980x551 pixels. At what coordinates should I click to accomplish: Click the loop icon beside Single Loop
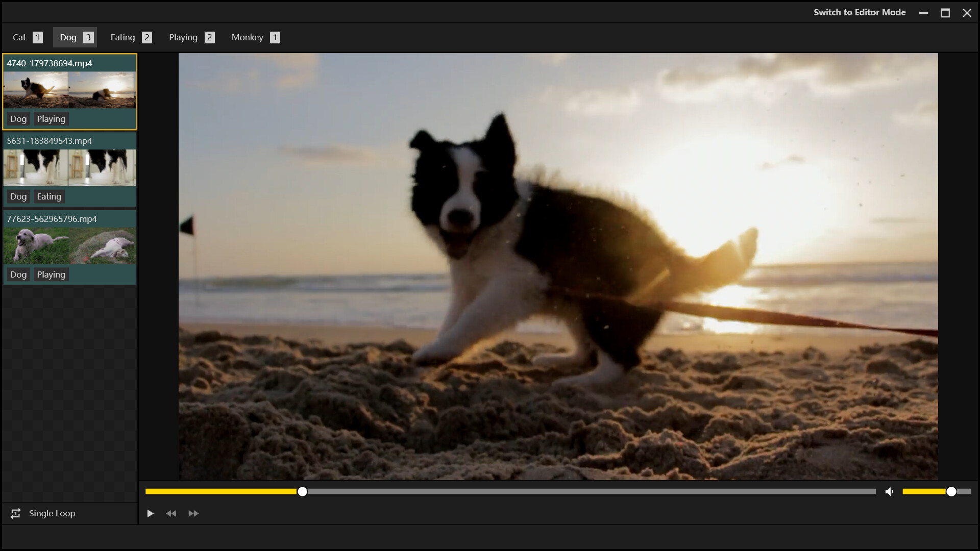tap(16, 513)
